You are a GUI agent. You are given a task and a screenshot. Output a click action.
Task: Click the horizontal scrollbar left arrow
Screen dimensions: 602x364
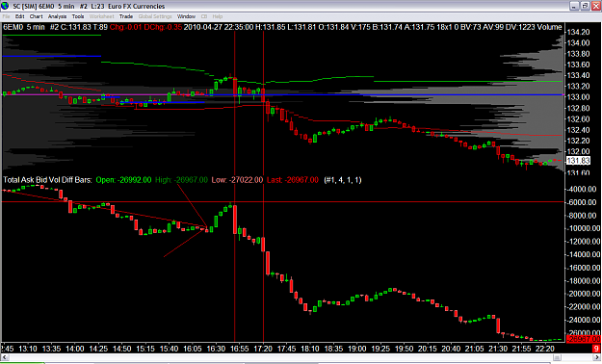5,357
